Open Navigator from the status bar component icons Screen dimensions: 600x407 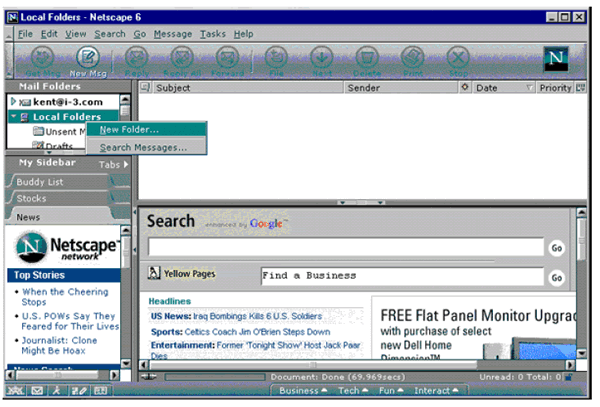16,391
